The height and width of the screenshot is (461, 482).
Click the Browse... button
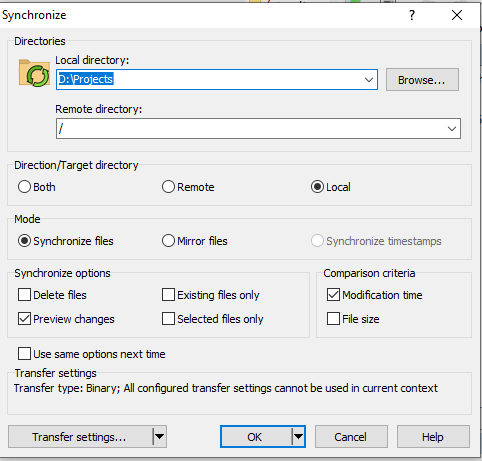[422, 80]
